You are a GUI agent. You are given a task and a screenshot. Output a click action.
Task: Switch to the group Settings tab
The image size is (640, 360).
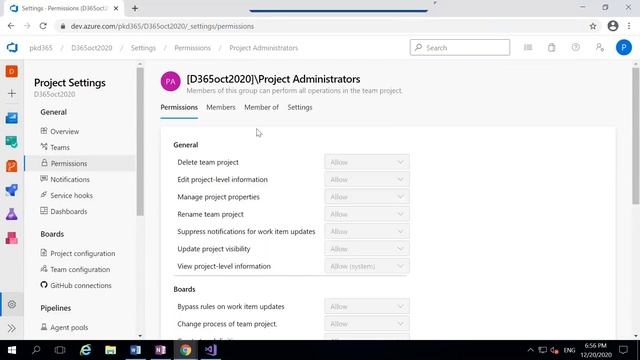point(300,107)
